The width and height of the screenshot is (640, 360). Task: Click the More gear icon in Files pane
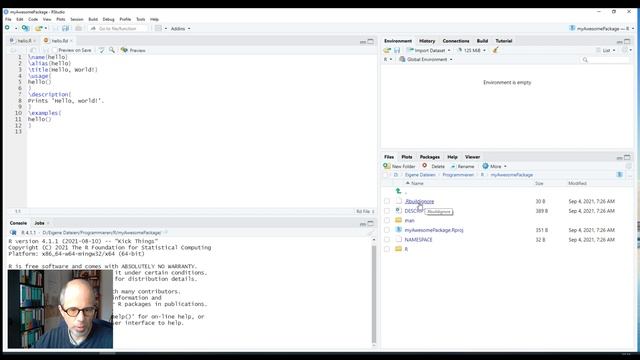(x=485, y=166)
